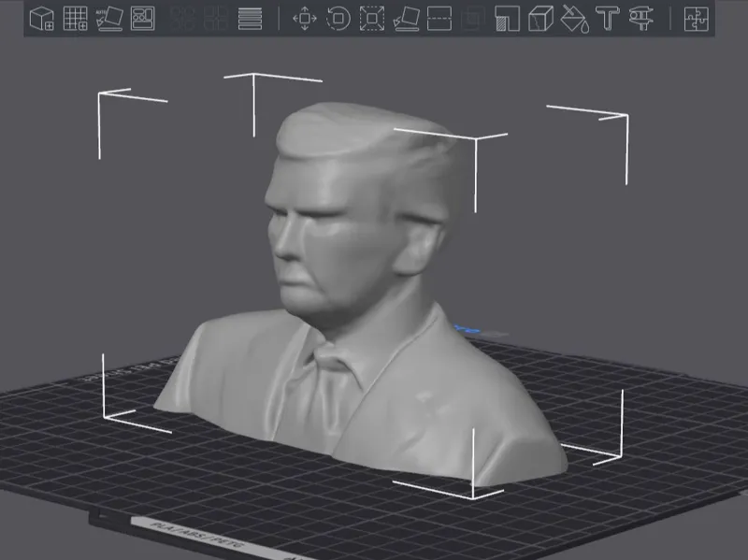748x560 pixels.
Task: Click the greyed-out Split to parts icon
Action: click(216, 19)
